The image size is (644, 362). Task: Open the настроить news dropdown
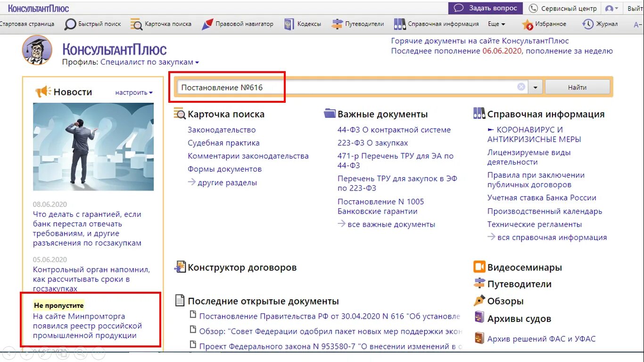click(x=134, y=92)
